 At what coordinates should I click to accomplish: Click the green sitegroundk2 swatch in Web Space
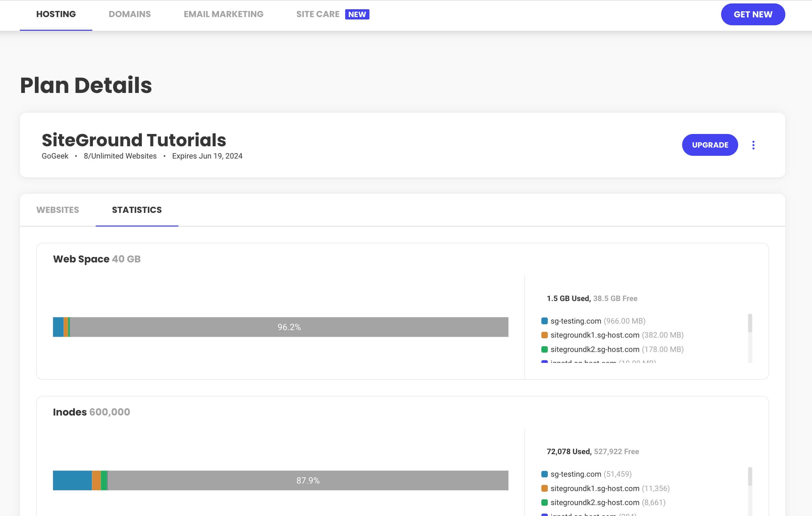(544, 349)
